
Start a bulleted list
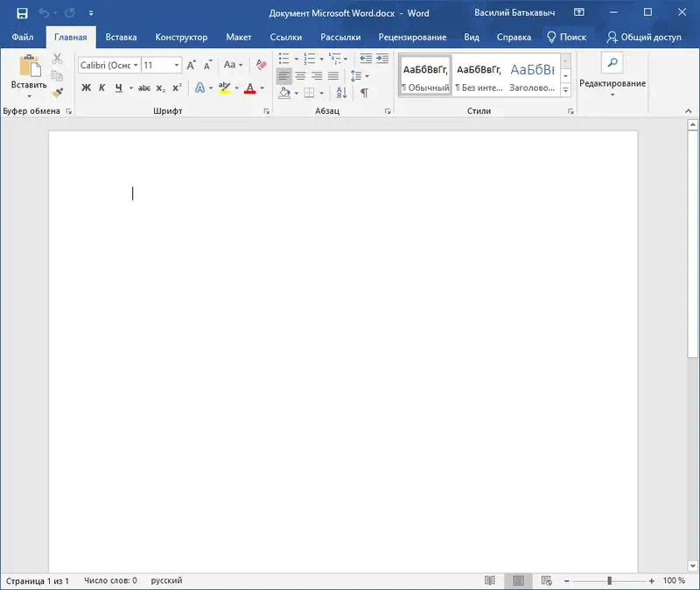click(x=284, y=59)
